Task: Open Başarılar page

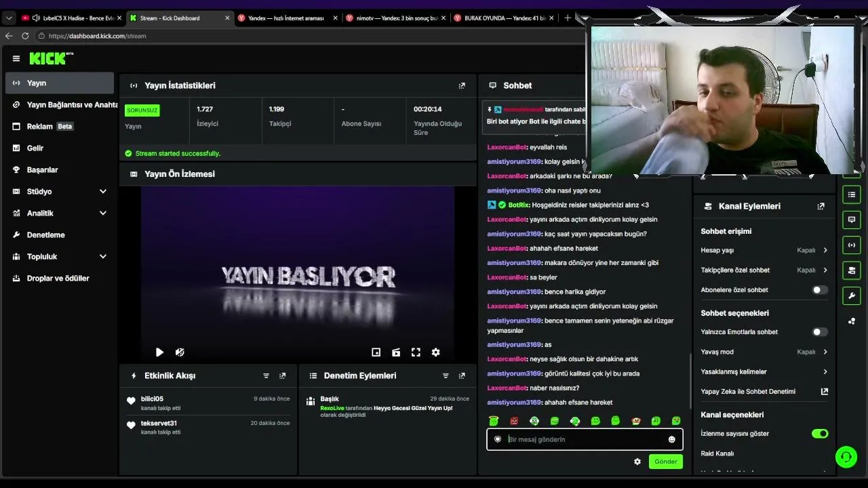Action: pos(60,170)
